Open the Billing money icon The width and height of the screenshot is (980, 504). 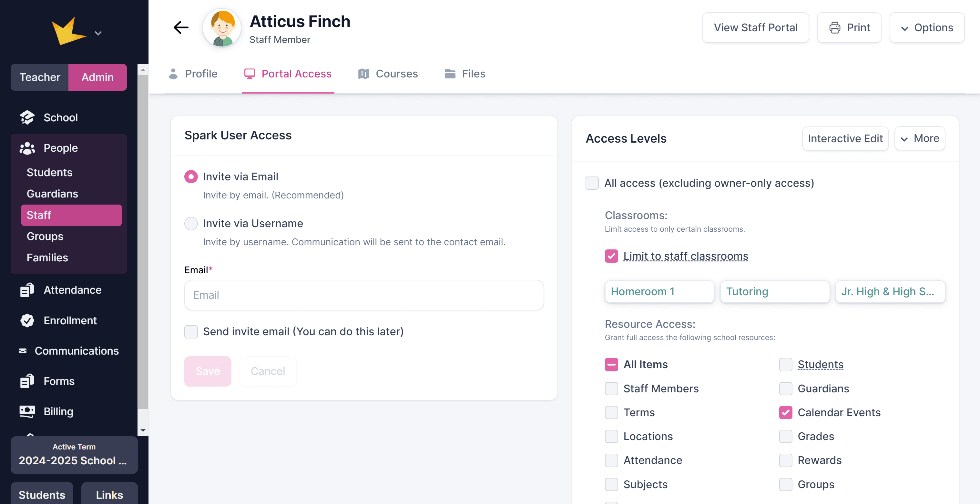coord(27,412)
